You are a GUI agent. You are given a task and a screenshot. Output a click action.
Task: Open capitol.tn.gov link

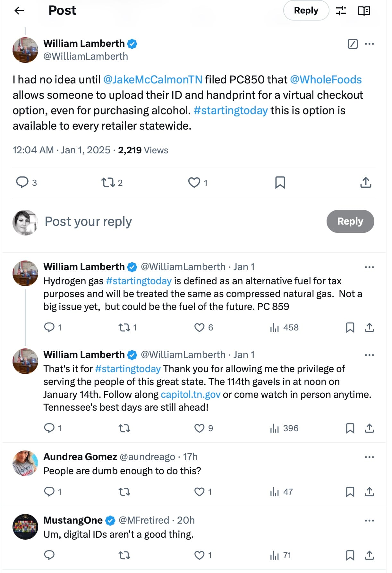pos(191,394)
